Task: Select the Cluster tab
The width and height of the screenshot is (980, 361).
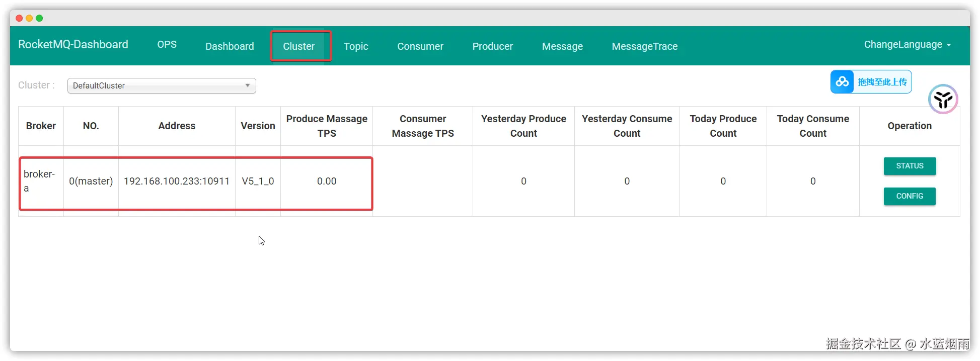Action: (299, 46)
